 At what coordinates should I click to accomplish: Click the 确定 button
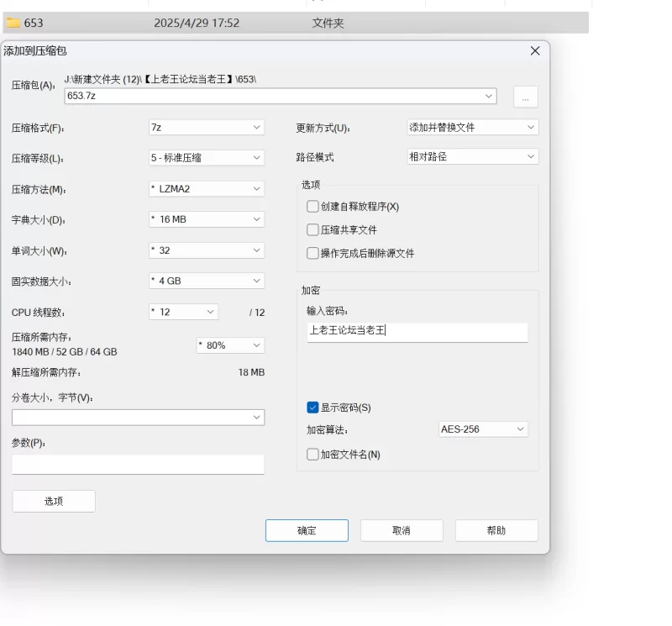click(307, 531)
